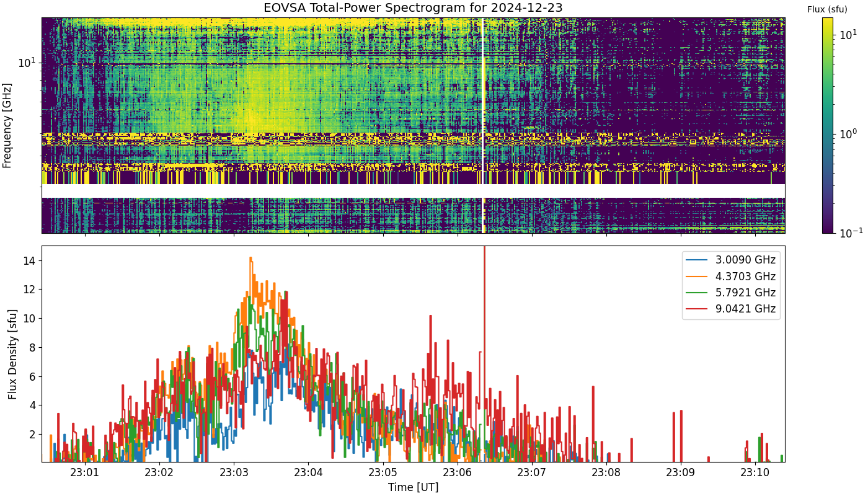Click the vertical brown marker line in the light-curve plot
Screen dimensions: 868x496
484,353
